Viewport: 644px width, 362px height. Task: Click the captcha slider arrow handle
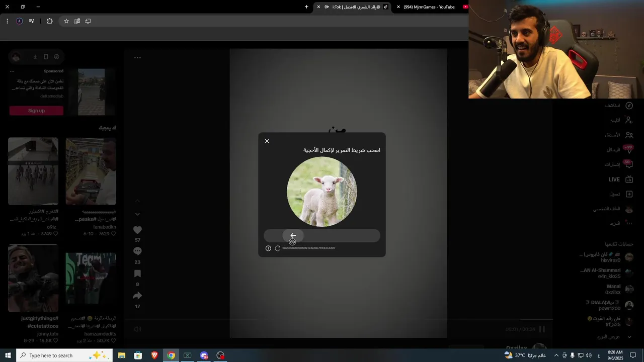click(293, 235)
